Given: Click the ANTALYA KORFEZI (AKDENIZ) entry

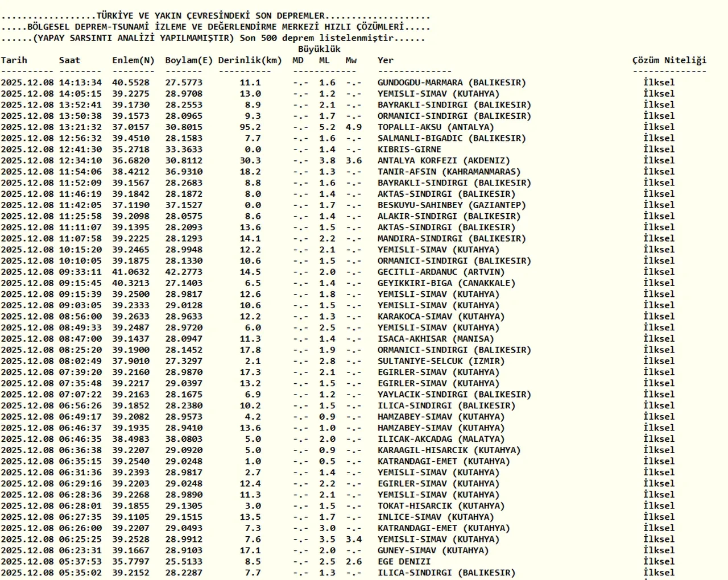Looking at the screenshot, I should pyautogui.click(x=444, y=161).
